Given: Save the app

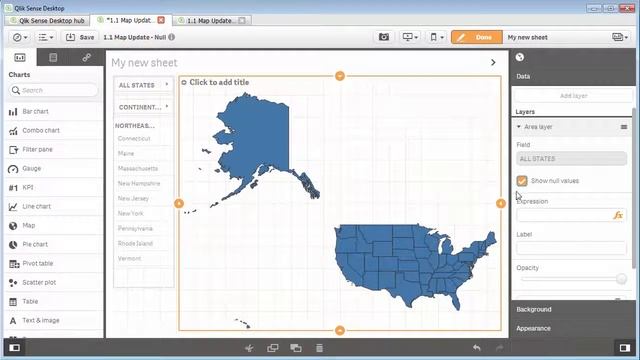Looking at the screenshot, I should (x=80, y=37).
